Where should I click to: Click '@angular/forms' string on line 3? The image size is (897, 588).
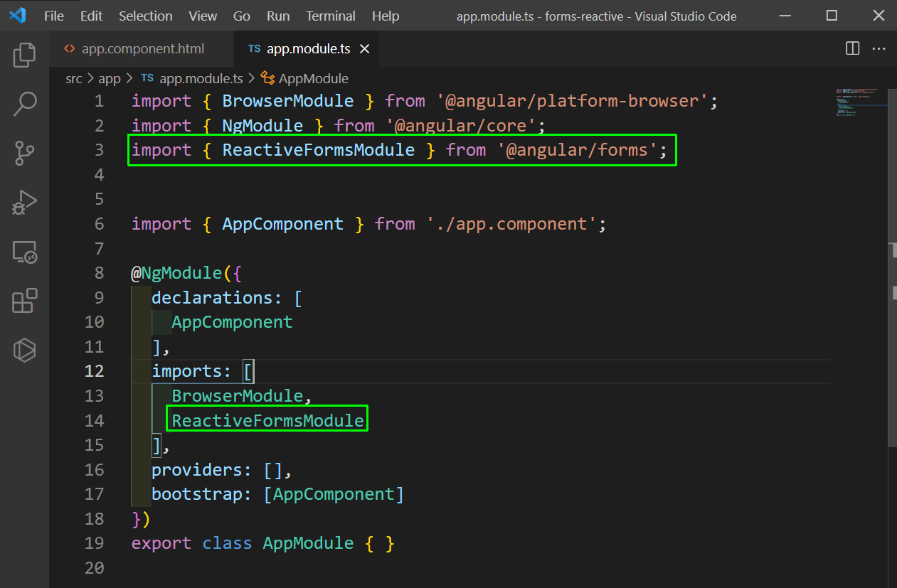coord(578,150)
